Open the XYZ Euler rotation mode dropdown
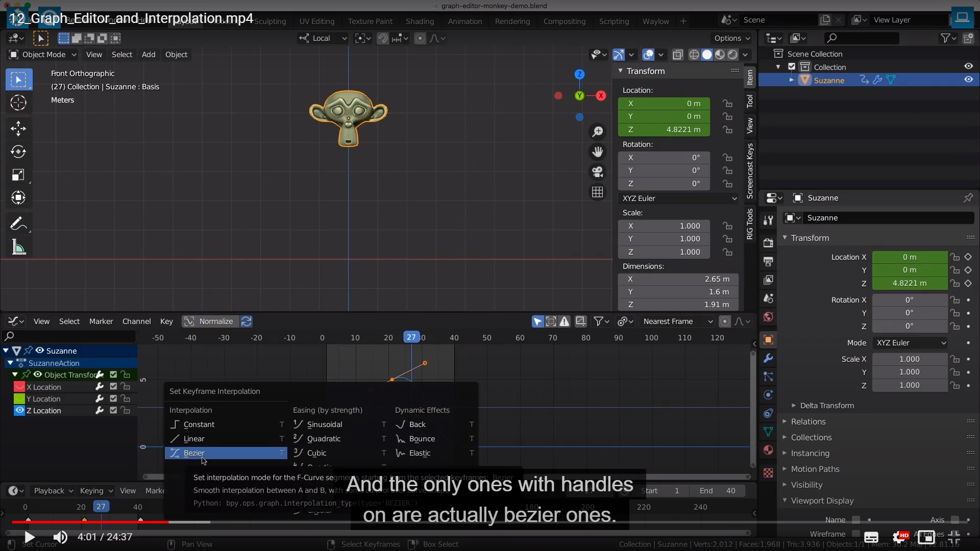 (x=678, y=198)
